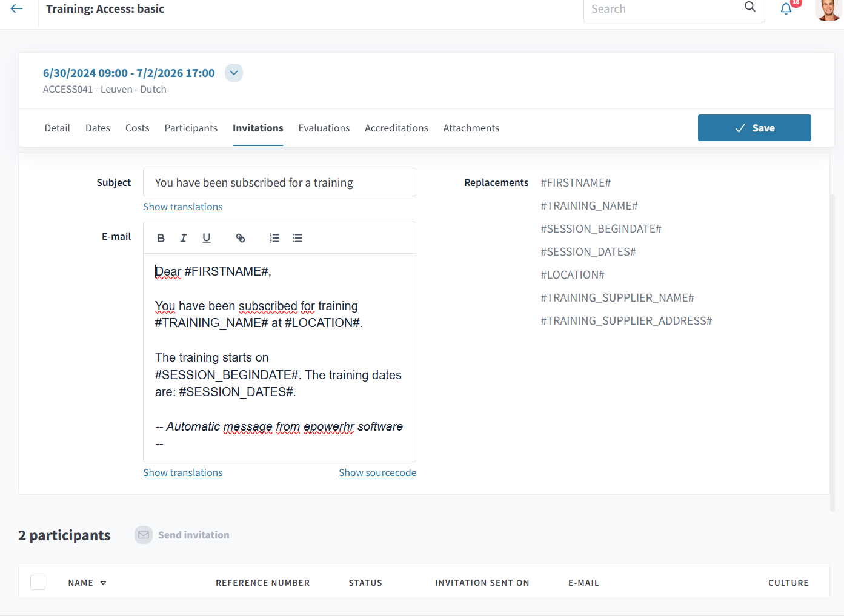Click Show sourcecode link
844x616 pixels.
click(377, 472)
